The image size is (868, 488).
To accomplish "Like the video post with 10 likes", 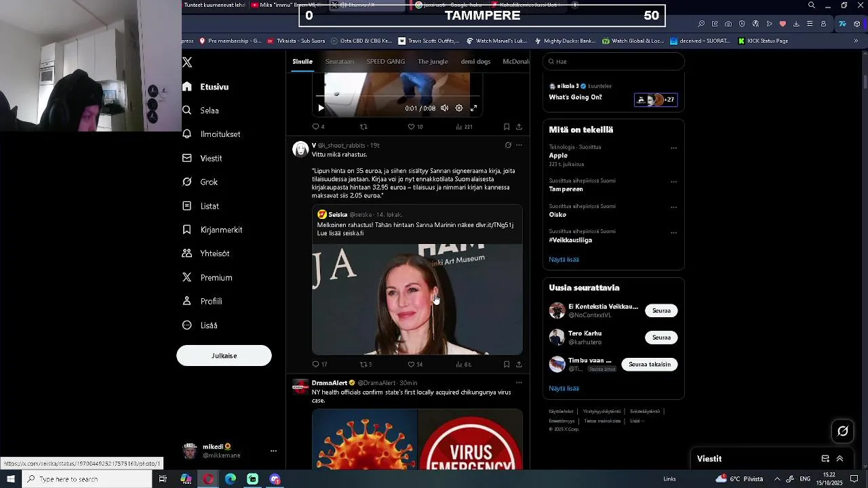I will (415, 127).
